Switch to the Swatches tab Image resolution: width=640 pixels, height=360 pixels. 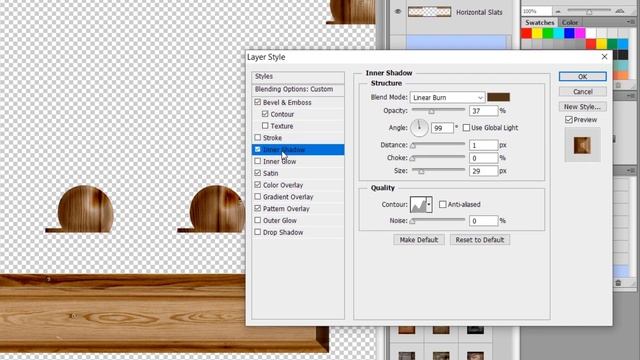pos(540,22)
